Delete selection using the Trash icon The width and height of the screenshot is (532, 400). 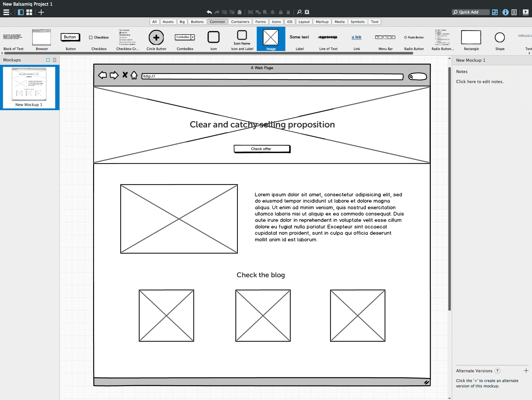click(x=288, y=12)
